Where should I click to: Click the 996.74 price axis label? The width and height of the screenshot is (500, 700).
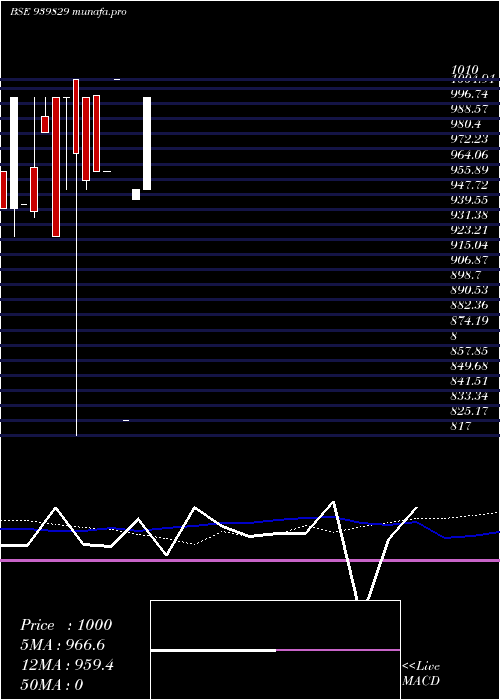(x=469, y=94)
